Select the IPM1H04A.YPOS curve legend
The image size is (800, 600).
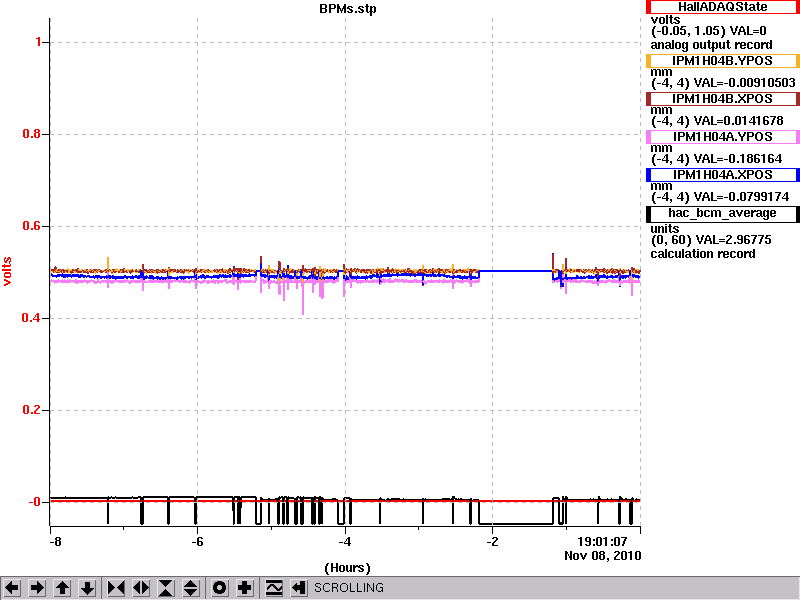[722, 137]
